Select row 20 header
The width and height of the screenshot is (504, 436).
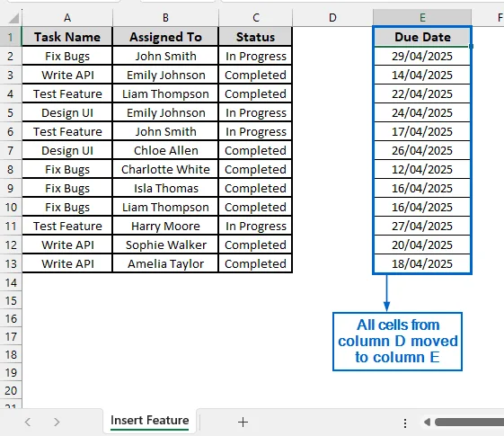point(11,390)
